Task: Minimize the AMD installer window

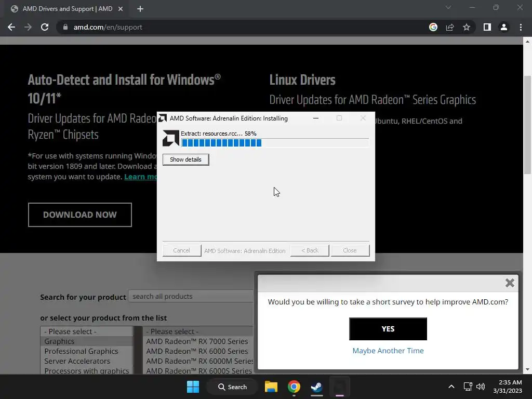Action: pyautogui.click(x=316, y=118)
